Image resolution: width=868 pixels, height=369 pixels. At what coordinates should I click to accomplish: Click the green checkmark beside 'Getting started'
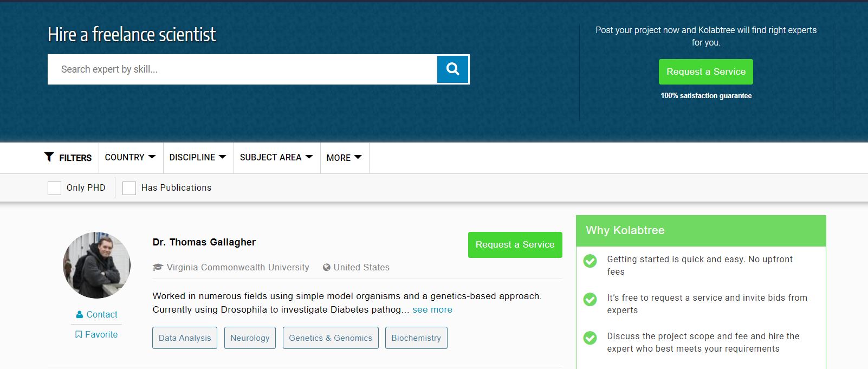(x=590, y=261)
